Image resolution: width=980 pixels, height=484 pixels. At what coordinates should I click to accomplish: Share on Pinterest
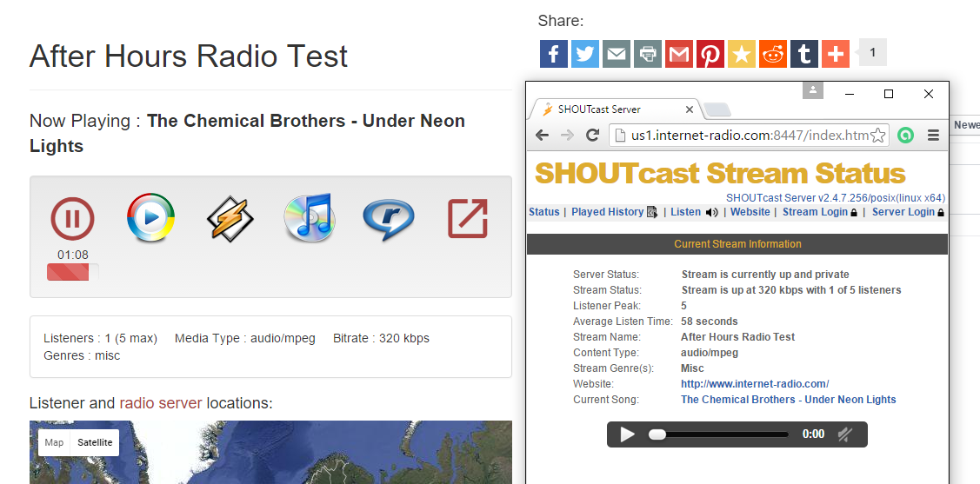tap(710, 54)
